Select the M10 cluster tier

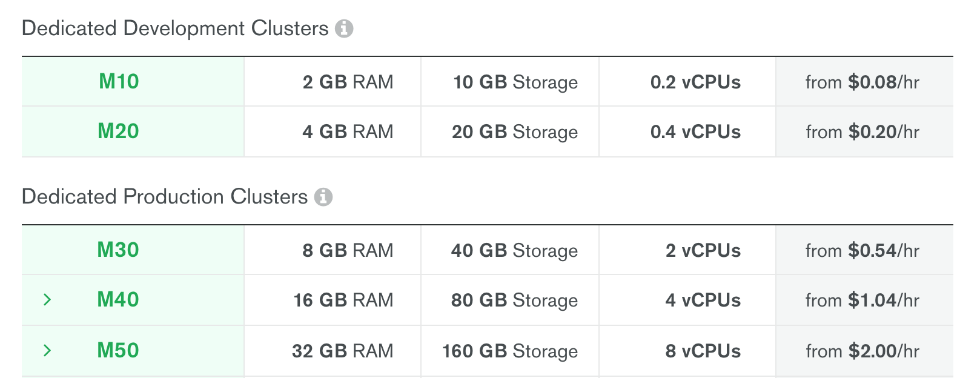[119, 82]
